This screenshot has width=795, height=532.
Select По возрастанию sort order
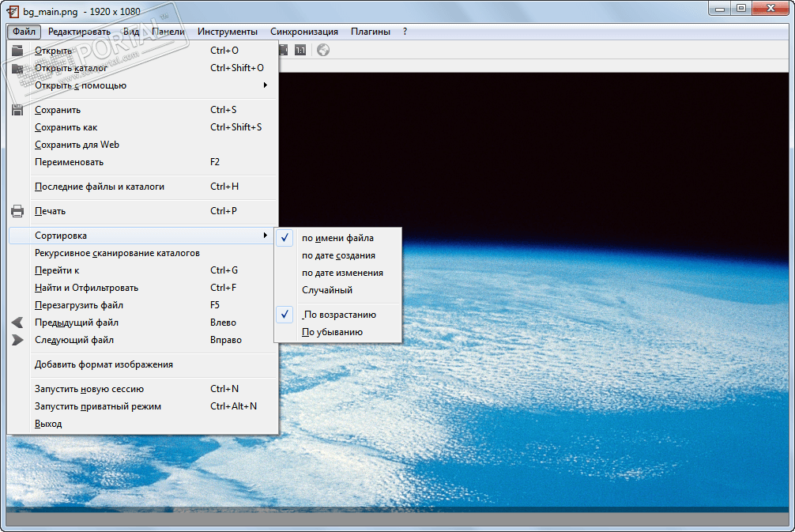339,315
